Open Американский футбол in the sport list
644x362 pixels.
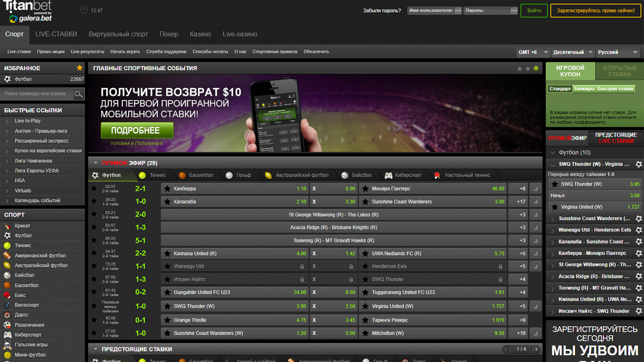pyautogui.click(x=41, y=255)
